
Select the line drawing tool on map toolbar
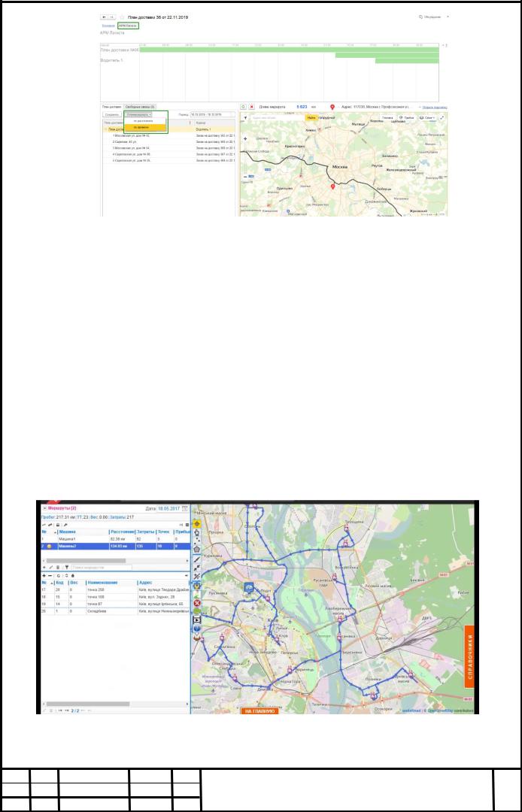pyautogui.click(x=197, y=559)
